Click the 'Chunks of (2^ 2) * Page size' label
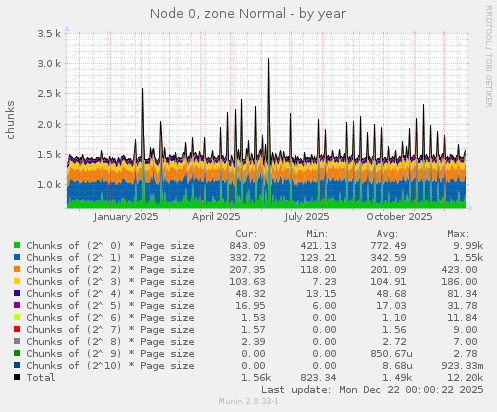The height and width of the screenshot is (412, 497). pyautogui.click(x=110, y=270)
